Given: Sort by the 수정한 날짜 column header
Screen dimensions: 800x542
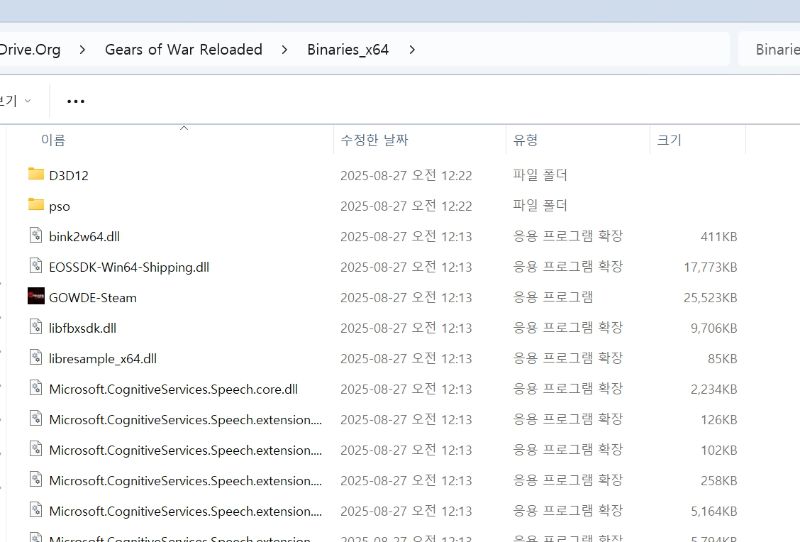Looking at the screenshot, I should click(374, 140).
